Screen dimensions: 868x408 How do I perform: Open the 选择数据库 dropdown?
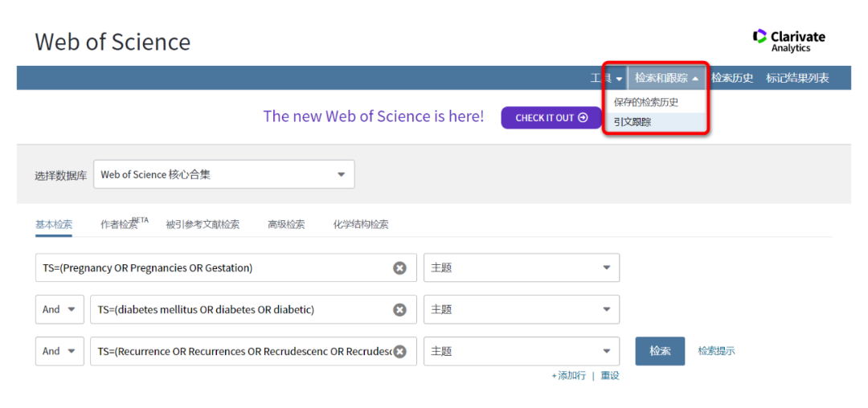(224, 175)
